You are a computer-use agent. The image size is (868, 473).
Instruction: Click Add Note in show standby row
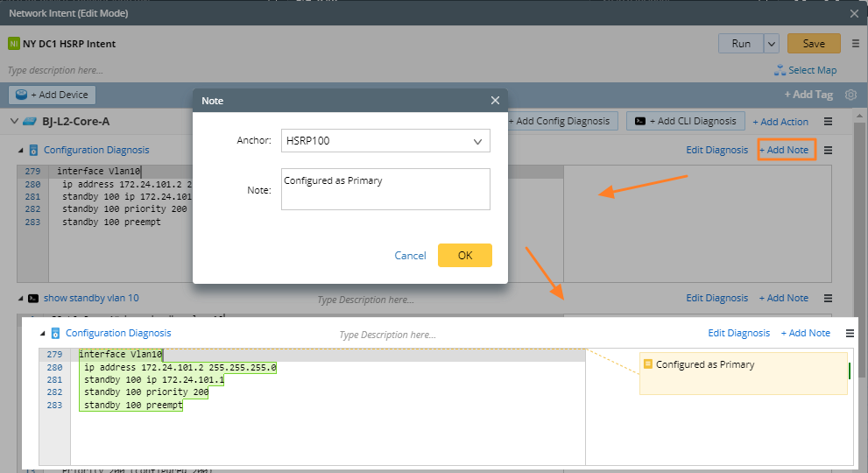tap(784, 298)
